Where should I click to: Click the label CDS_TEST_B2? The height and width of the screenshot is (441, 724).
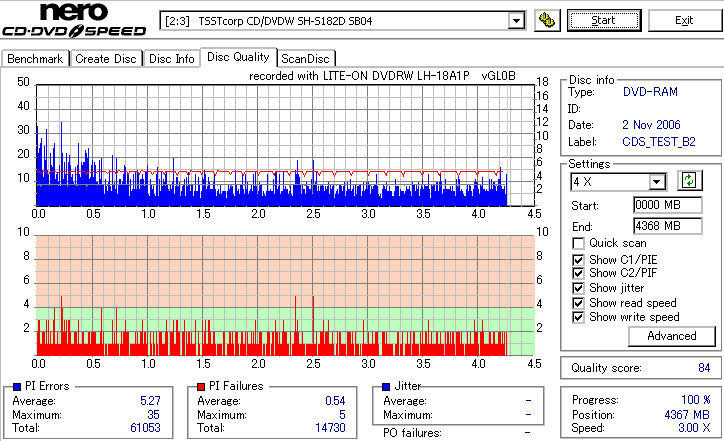tap(659, 142)
